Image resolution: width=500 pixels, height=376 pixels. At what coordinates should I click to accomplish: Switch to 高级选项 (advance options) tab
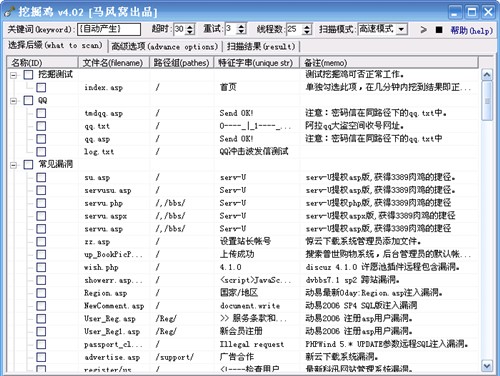(165, 46)
